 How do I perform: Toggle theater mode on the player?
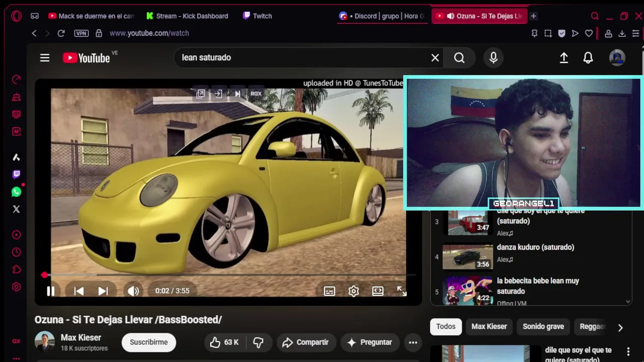pyautogui.click(x=378, y=291)
